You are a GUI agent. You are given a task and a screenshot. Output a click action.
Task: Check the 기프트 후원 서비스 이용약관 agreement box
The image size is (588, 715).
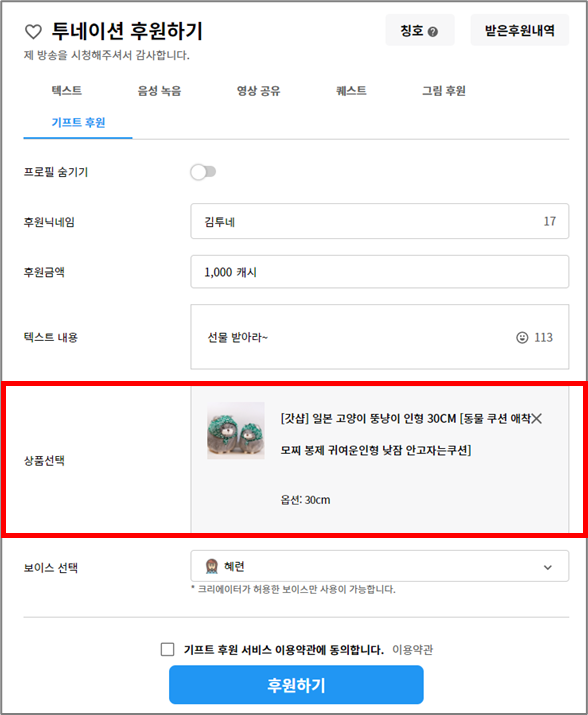point(167,649)
